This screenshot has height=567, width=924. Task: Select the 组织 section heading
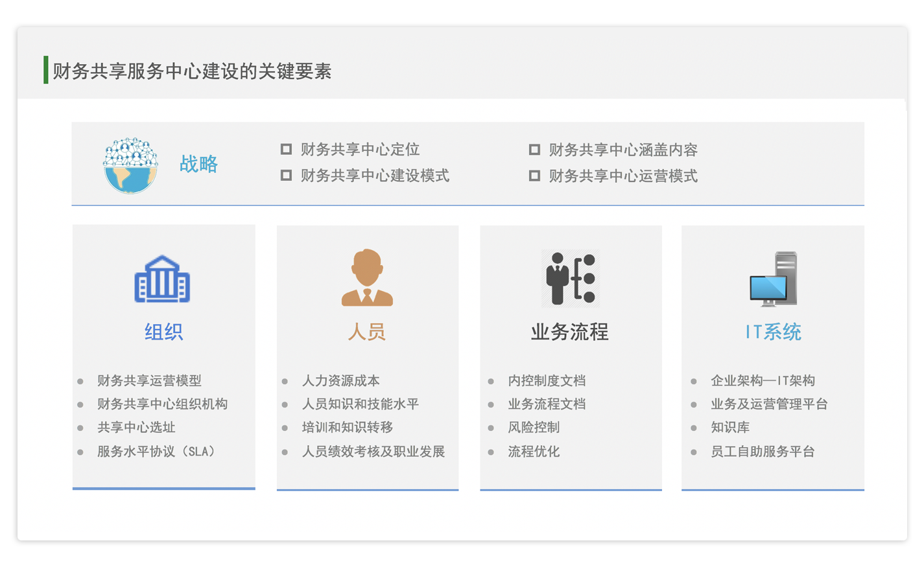(163, 332)
